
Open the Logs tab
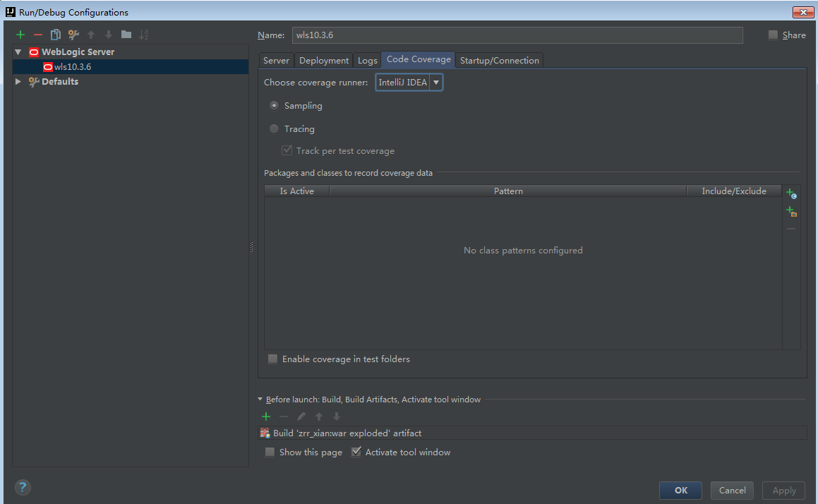point(367,61)
